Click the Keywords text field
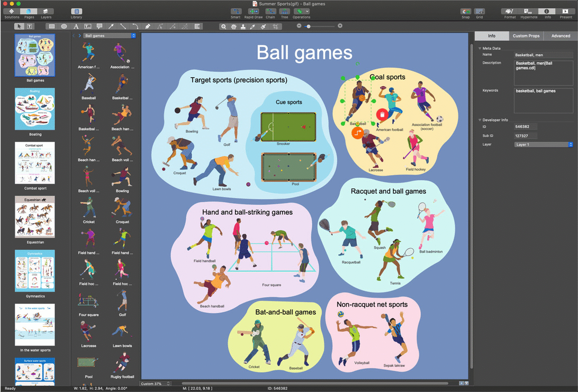 pos(544,100)
